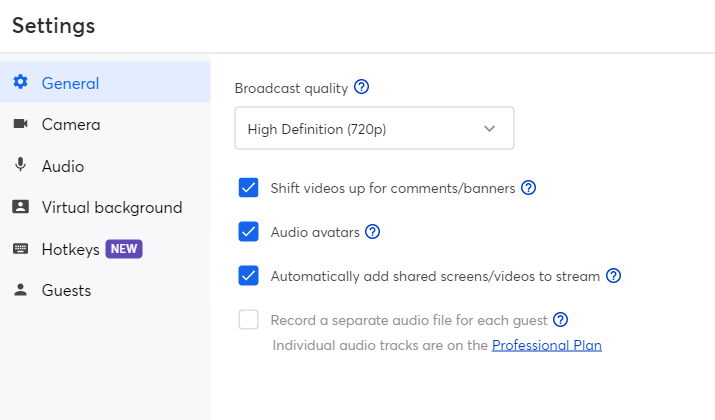Click the Camera video icon in sidebar
The image size is (715, 420).
[x=21, y=124]
